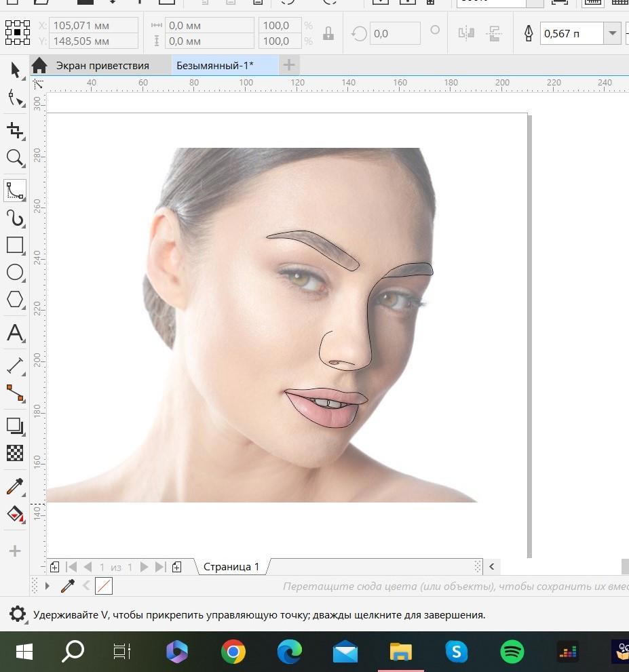Click the X position input field
The height and width of the screenshot is (672, 629).
click(94, 26)
